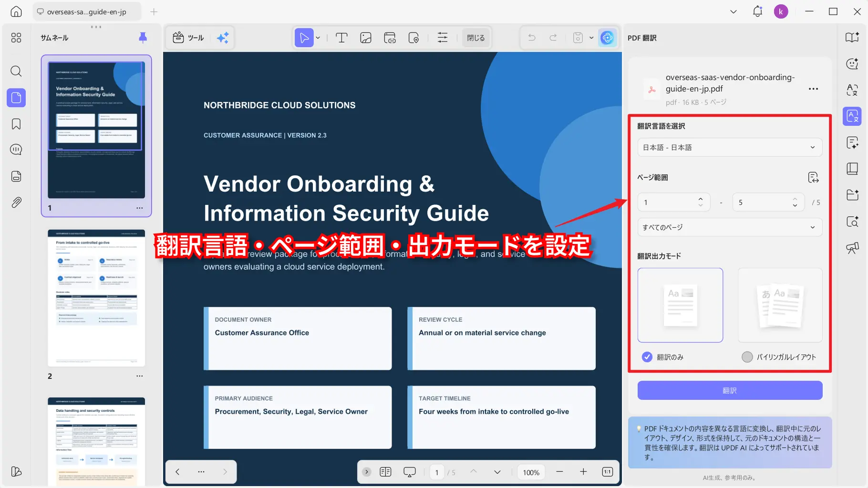
Task: Click the back navigation arrow at bottom left
Action: click(x=177, y=472)
